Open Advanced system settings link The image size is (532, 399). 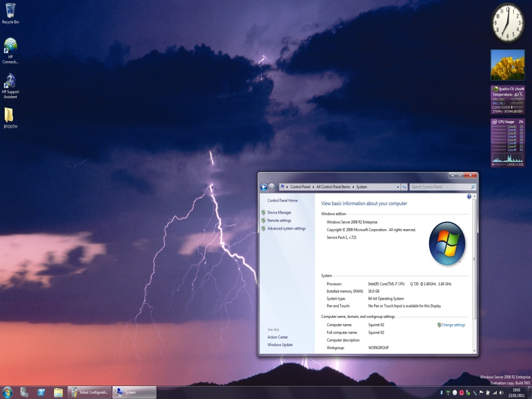286,229
